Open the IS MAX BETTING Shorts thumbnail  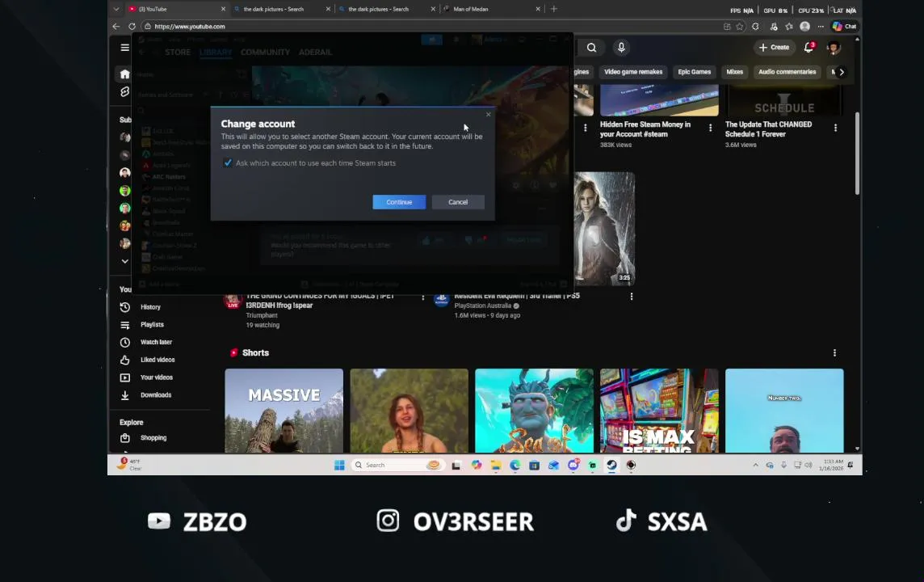(x=659, y=411)
